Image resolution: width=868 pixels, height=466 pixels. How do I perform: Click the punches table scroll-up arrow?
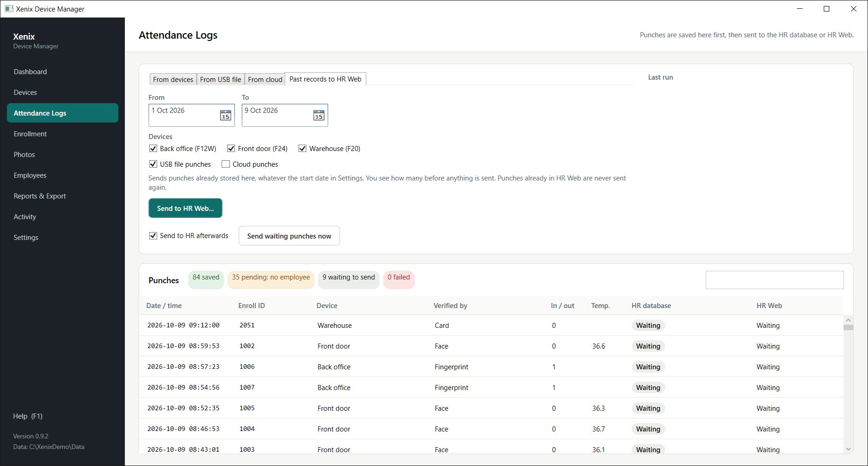(848, 320)
